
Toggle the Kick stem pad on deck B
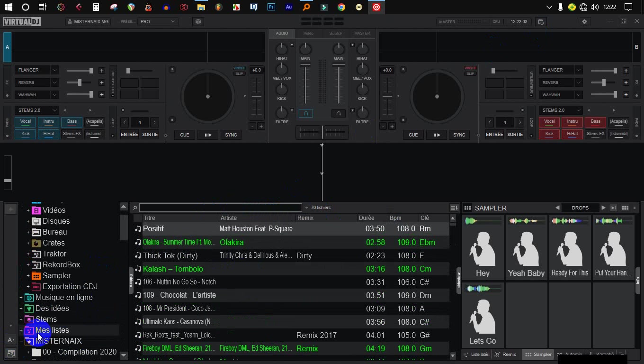pos(549,134)
